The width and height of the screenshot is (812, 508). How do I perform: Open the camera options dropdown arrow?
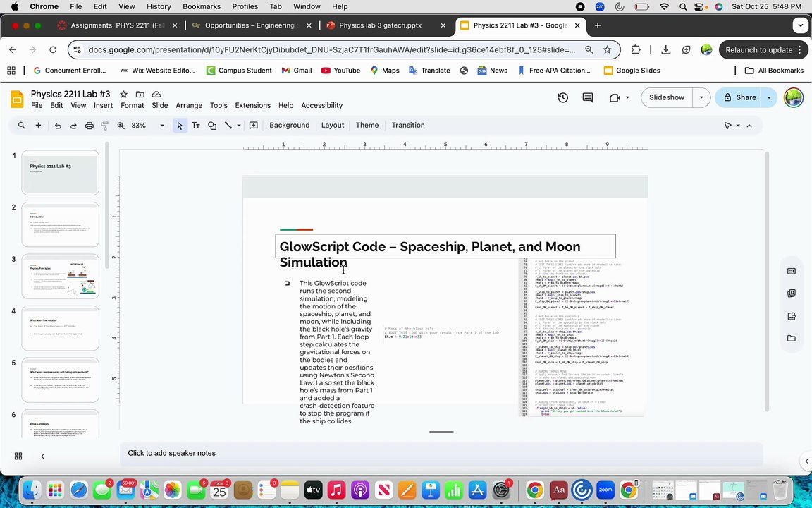[x=627, y=97]
